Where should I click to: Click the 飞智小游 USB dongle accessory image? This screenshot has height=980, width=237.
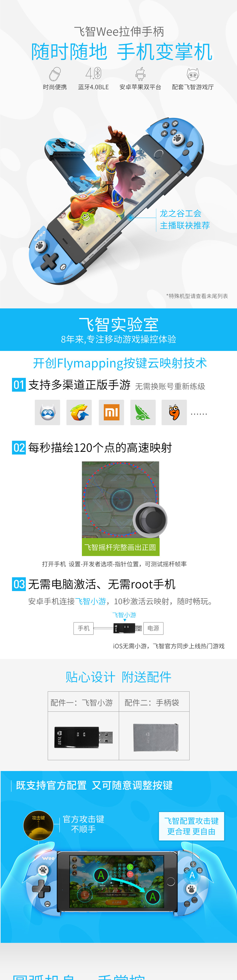(83, 735)
